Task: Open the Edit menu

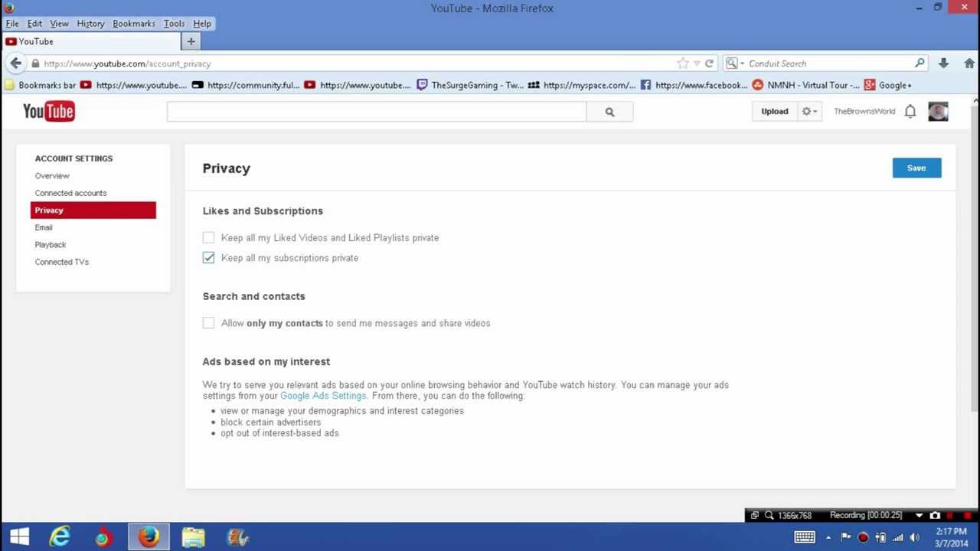Action: tap(34, 24)
